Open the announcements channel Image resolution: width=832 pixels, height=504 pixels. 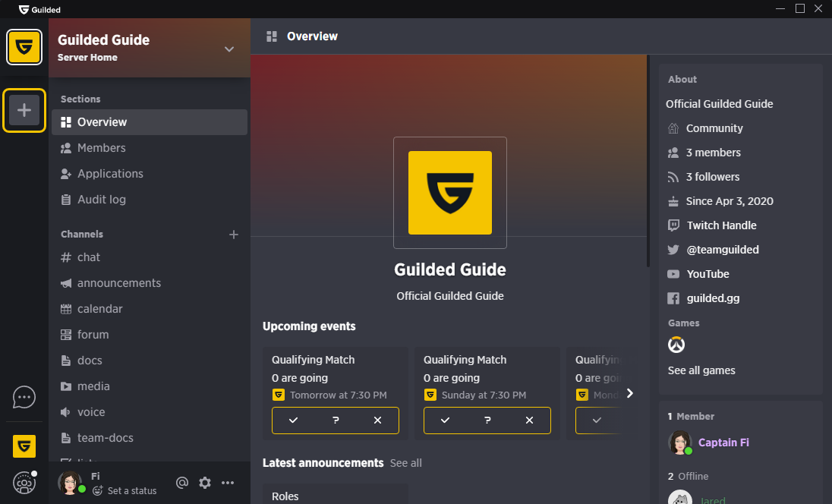[x=150, y=283]
